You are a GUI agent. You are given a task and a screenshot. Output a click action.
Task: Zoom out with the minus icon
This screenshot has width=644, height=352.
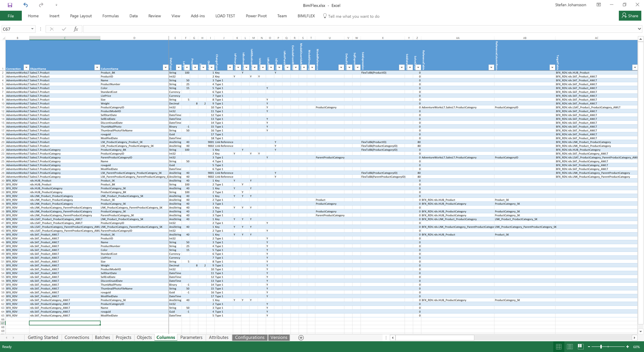(589, 347)
